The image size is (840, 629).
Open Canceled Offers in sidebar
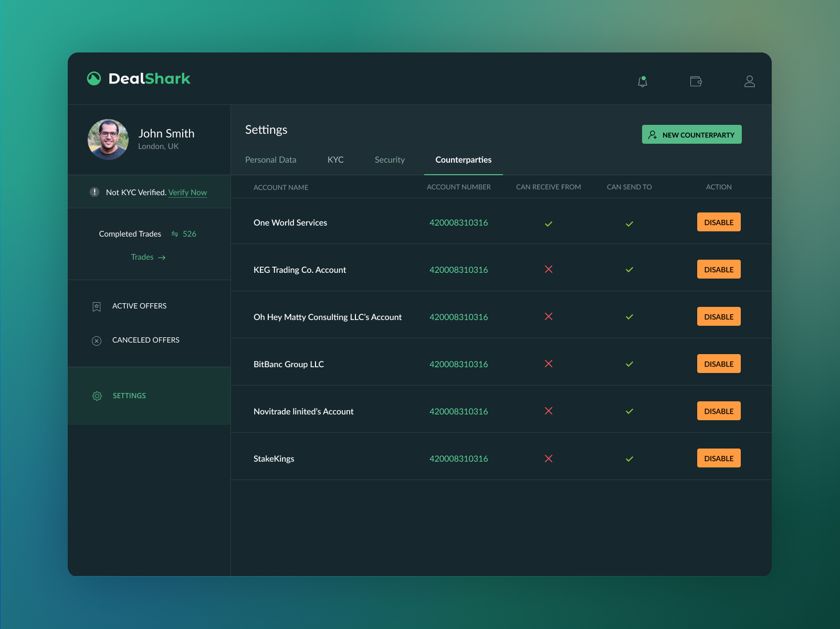(x=146, y=340)
